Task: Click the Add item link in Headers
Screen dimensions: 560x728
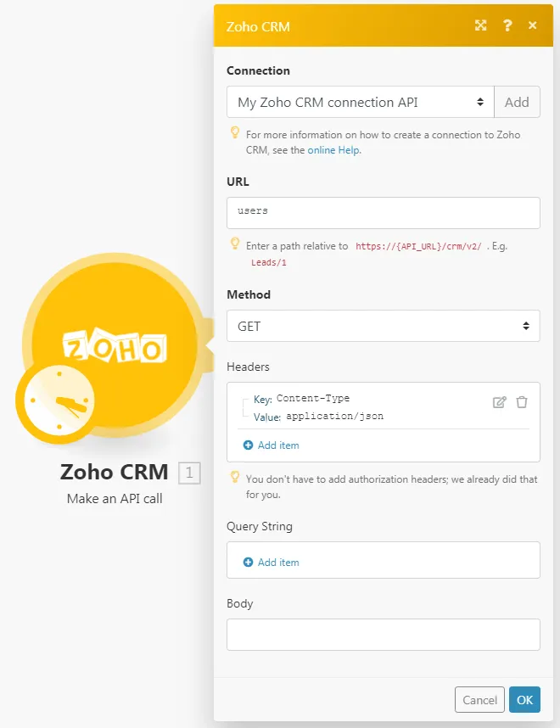Action: 278,445
